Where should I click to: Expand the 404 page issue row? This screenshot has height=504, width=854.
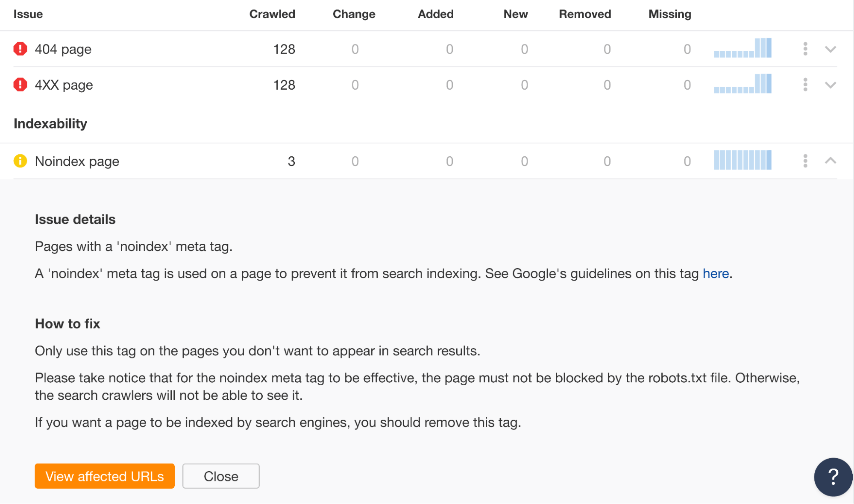[830, 49]
